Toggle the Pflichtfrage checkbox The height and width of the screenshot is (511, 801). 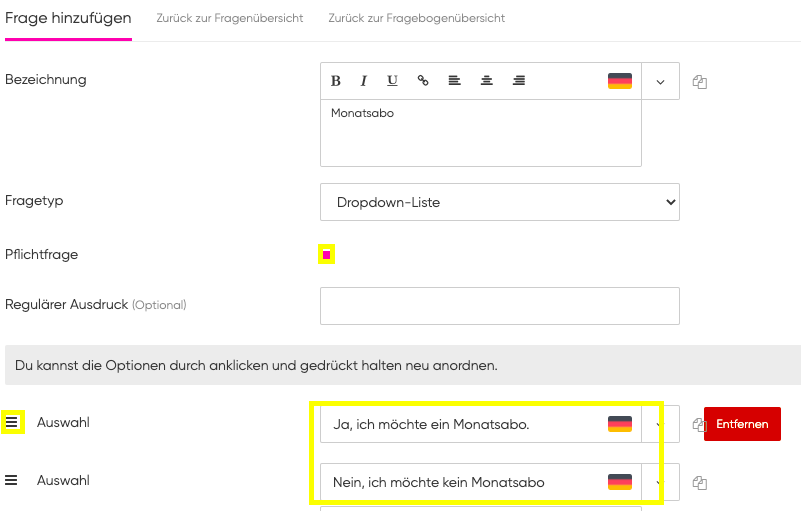(326, 254)
